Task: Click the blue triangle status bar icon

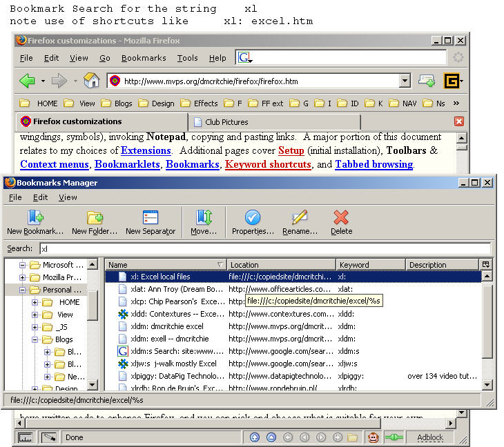Action: pos(271,437)
